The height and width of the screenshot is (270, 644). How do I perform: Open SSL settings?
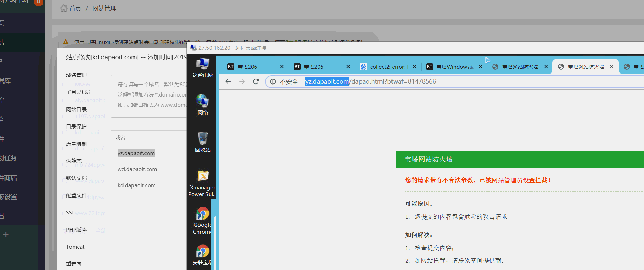[x=70, y=212]
